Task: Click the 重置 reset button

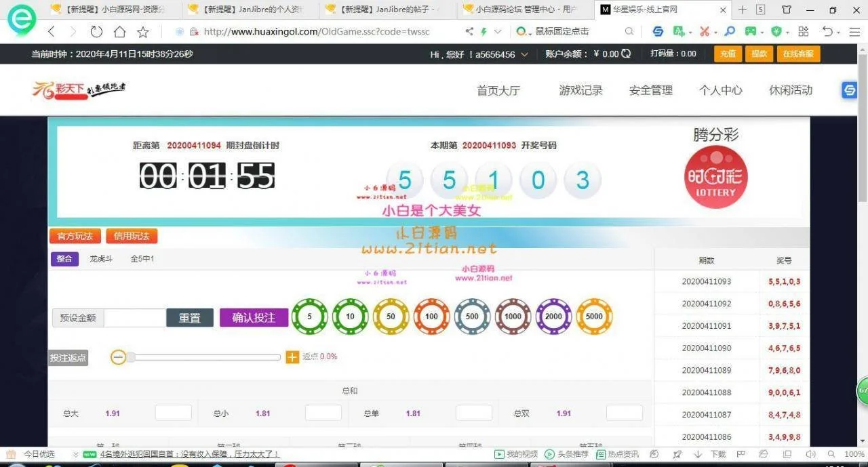Action: coord(190,318)
